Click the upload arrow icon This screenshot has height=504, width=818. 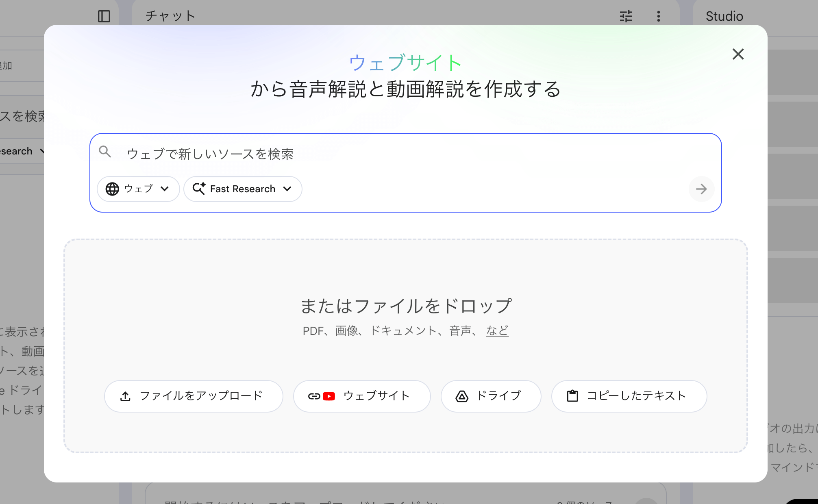pyautogui.click(x=125, y=396)
